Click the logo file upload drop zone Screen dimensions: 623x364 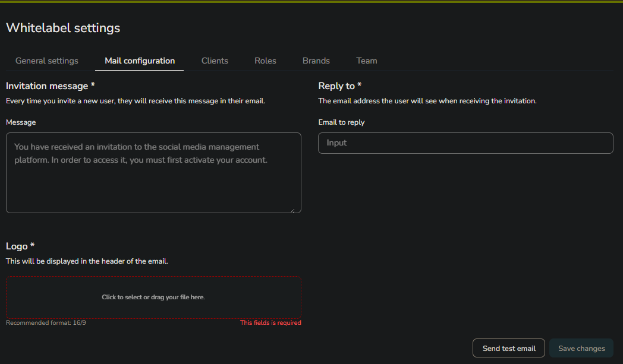(153, 297)
